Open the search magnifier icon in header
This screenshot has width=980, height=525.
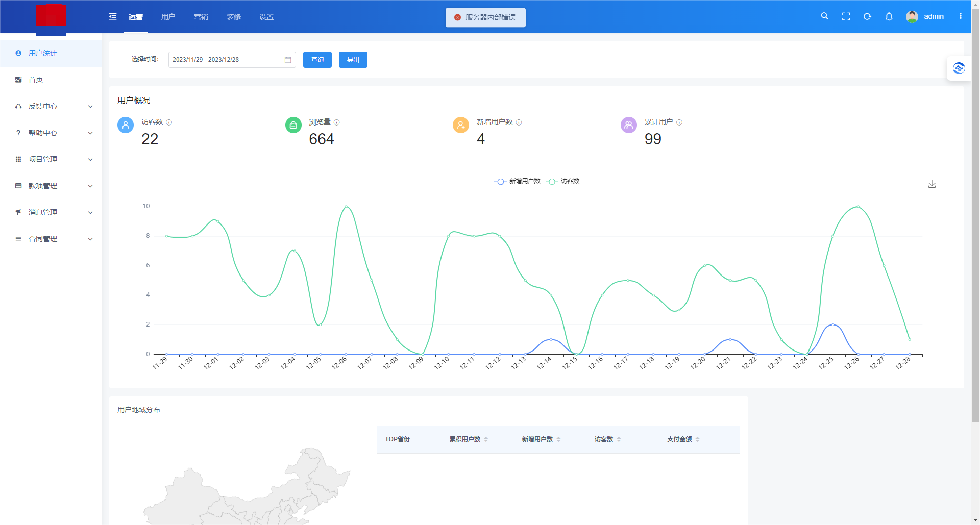click(824, 16)
